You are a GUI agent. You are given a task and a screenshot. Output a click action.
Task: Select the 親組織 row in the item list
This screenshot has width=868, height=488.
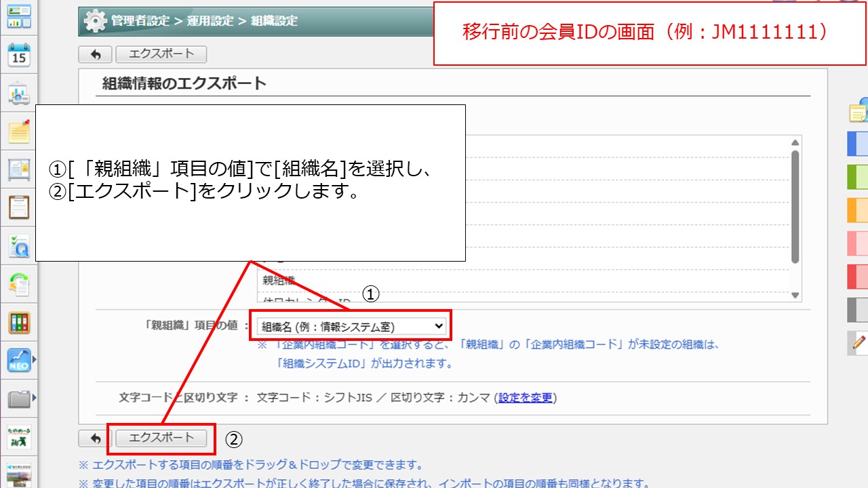point(523,280)
